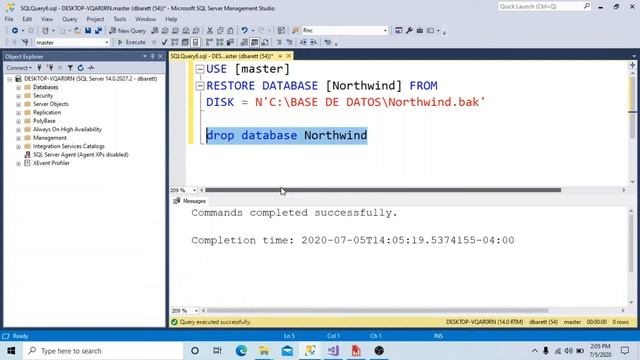Click Object Explorer Filter funnel icon
The image size is (640, 360).
tap(70, 68)
